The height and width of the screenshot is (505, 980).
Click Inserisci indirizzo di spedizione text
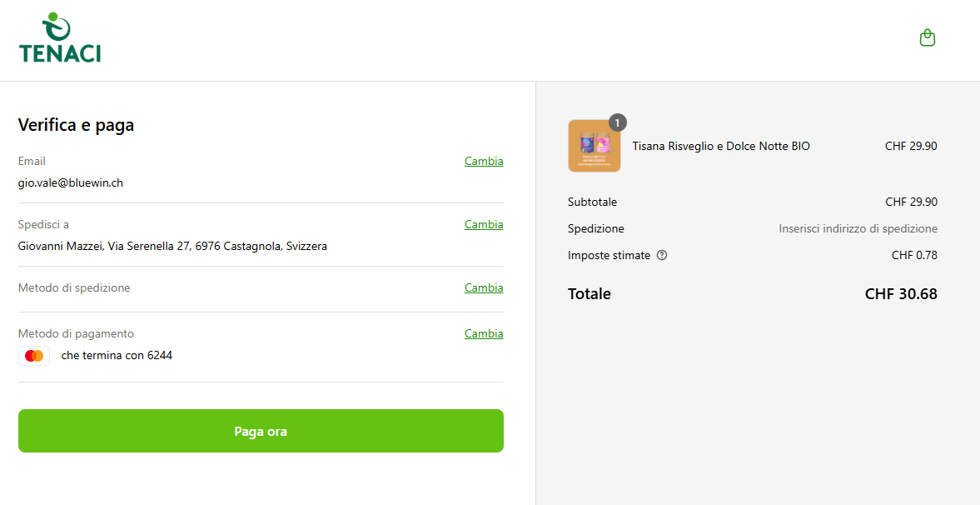tap(858, 228)
